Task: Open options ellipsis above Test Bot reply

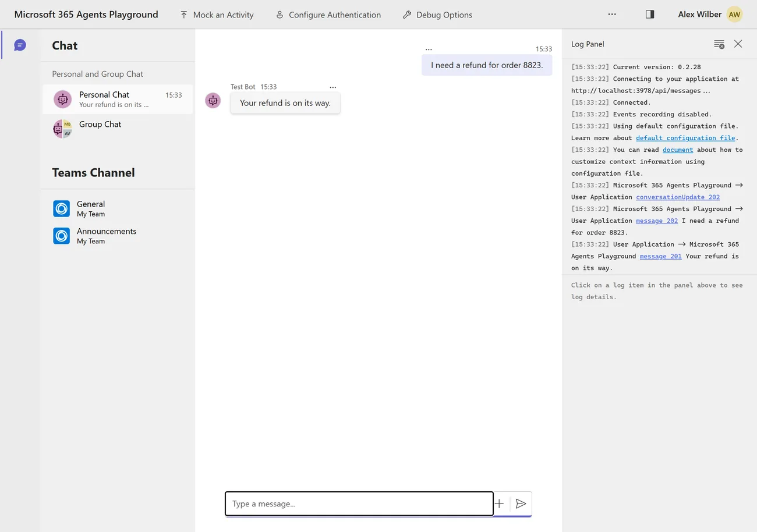Action: pyautogui.click(x=332, y=87)
